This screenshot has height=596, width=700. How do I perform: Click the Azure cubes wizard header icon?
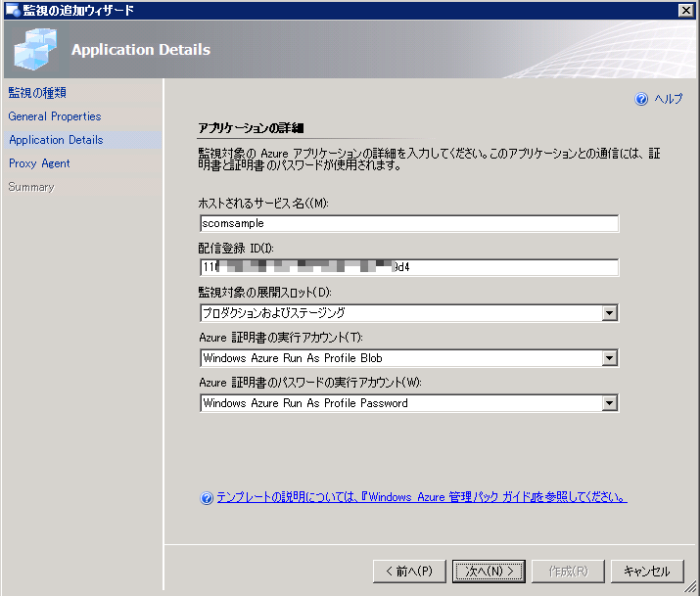click(x=35, y=49)
